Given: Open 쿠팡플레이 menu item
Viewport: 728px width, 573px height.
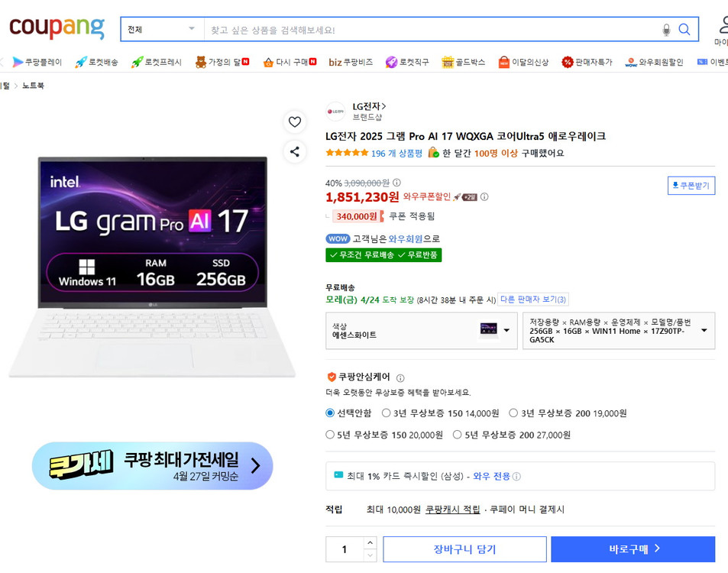Looking at the screenshot, I should (37, 62).
